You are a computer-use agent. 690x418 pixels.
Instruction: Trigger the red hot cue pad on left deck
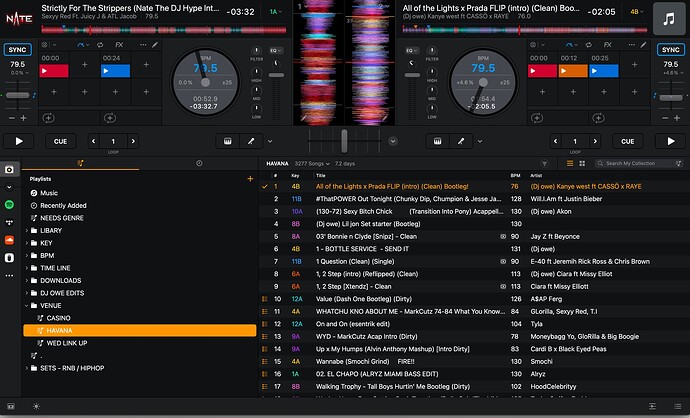[56, 71]
